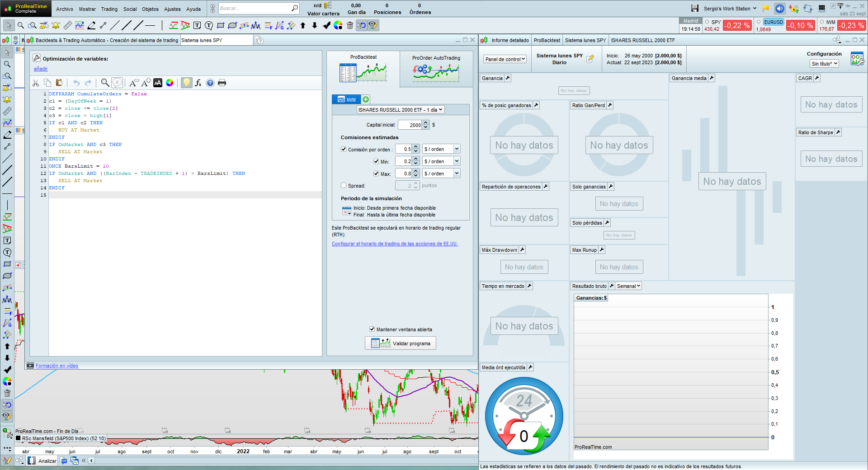
Task: Click the pencil edit icon beside Sistema lunes SPY
Action: tap(590, 58)
